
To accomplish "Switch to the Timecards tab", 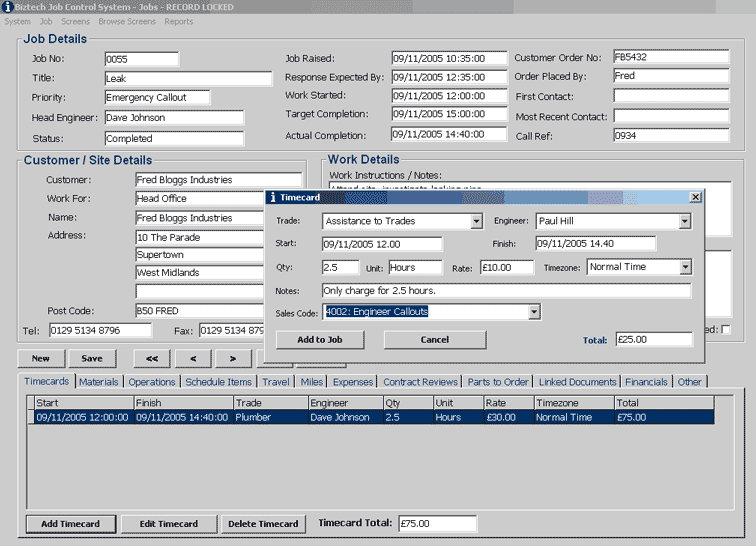I will (x=47, y=381).
